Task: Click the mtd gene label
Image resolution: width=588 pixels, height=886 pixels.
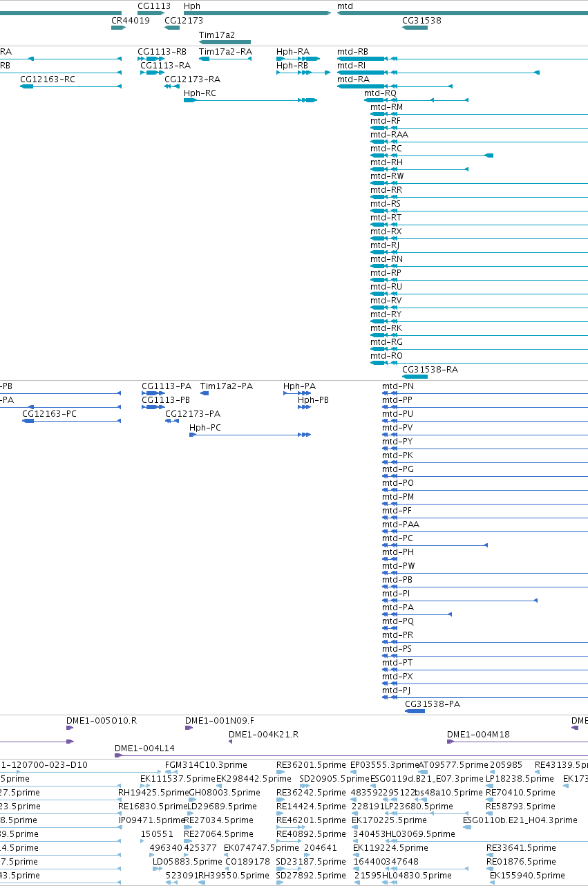Action: (x=345, y=6)
